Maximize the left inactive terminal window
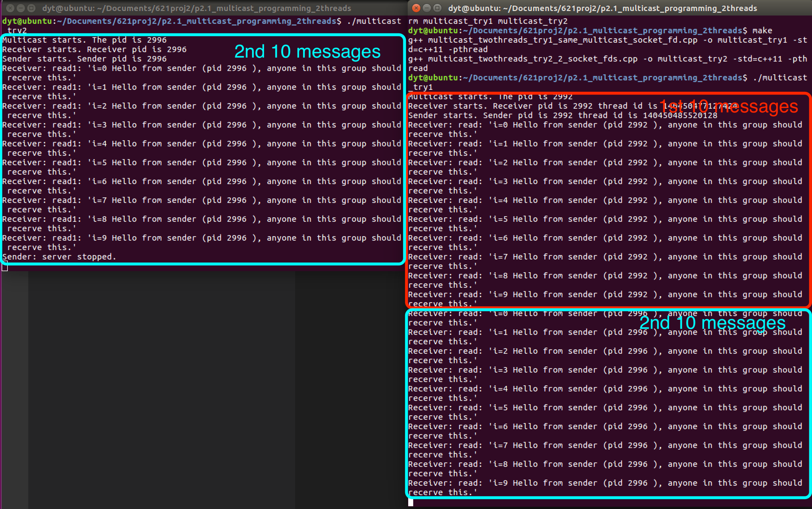This screenshot has width=812, height=509. 31,8
